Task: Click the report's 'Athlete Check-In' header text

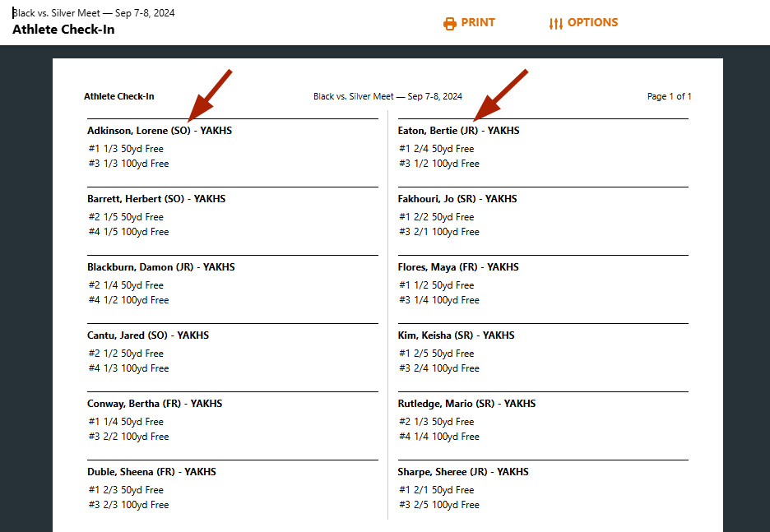Action: (118, 96)
